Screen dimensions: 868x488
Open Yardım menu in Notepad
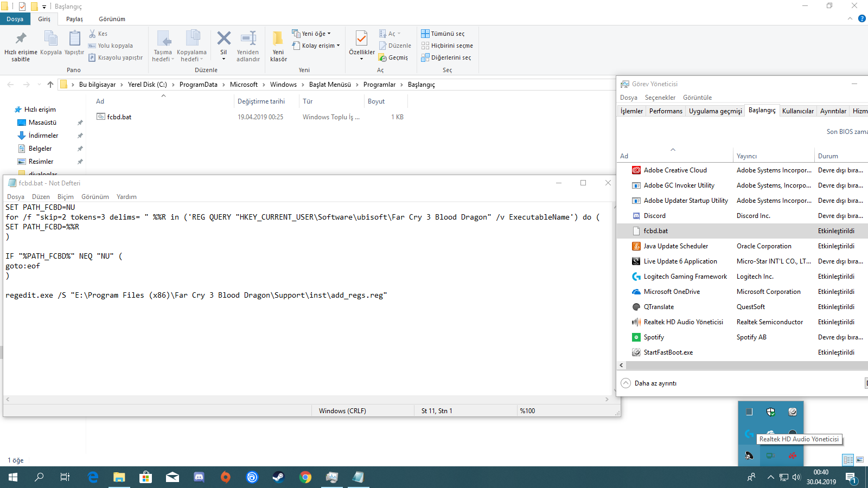(x=126, y=197)
